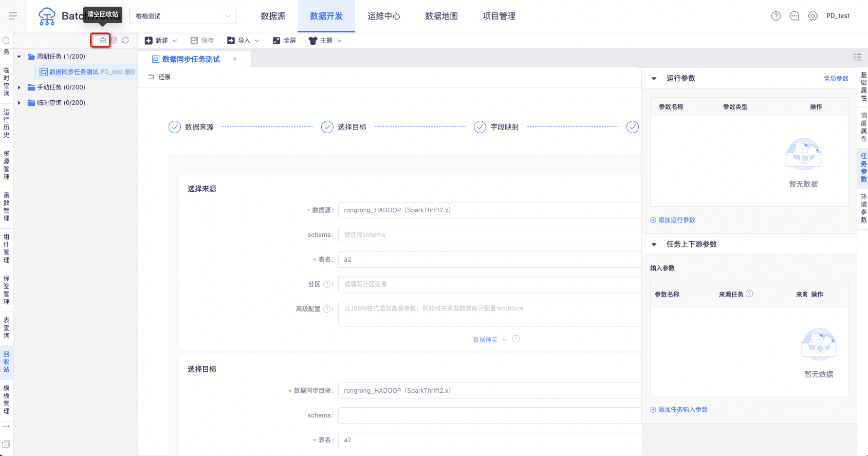Select 数据同步任务测试 PD_test in the tree
Image resolution: width=868 pixels, height=456 pixels.
click(x=85, y=72)
